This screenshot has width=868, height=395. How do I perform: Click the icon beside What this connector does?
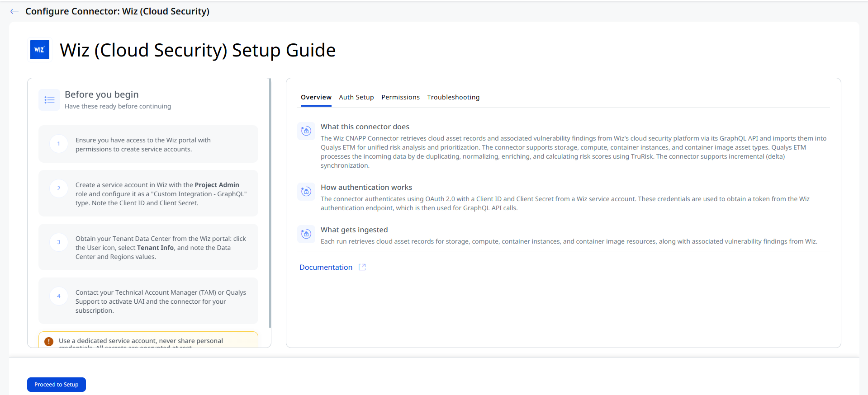(x=306, y=131)
